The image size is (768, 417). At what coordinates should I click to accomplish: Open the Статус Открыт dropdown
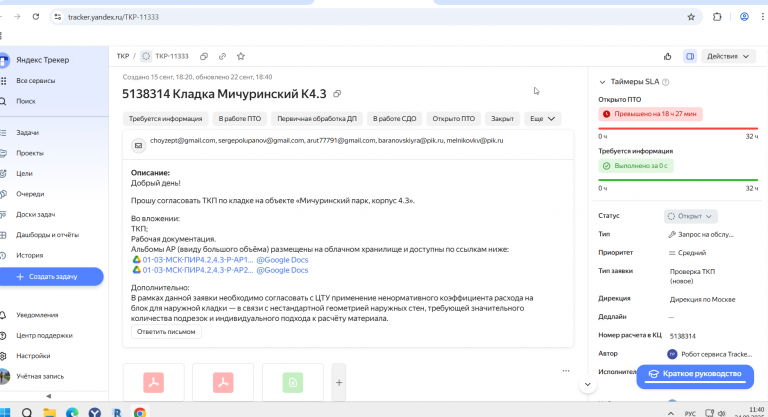tap(691, 216)
